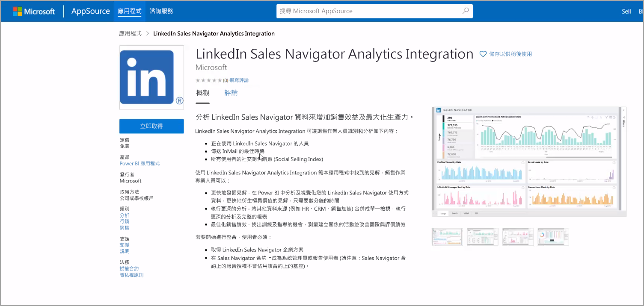This screenshot has height=306, width=644.
Task: Click 儲存以供稍後使用 link
Action: click(510, 54)
